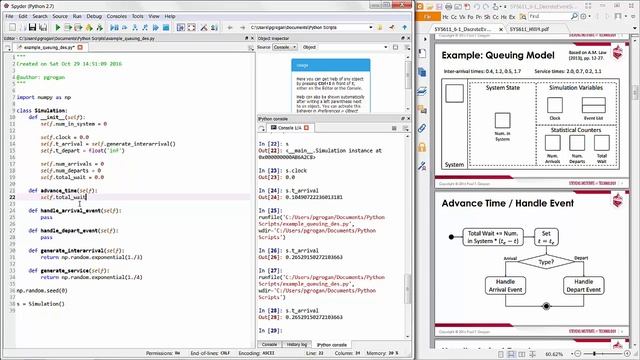Click the Run current cell icon
Image resolution: width=640 pixels, height=360 pixels.
click(x=68, y=27)
